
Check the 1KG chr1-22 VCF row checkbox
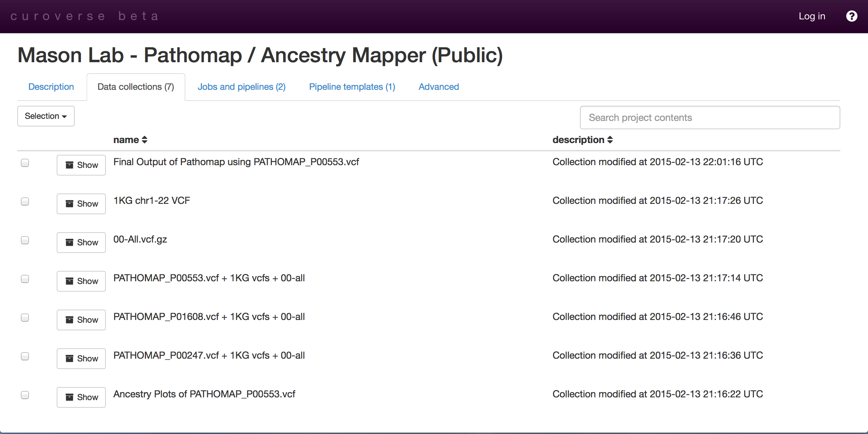(25, 201)
